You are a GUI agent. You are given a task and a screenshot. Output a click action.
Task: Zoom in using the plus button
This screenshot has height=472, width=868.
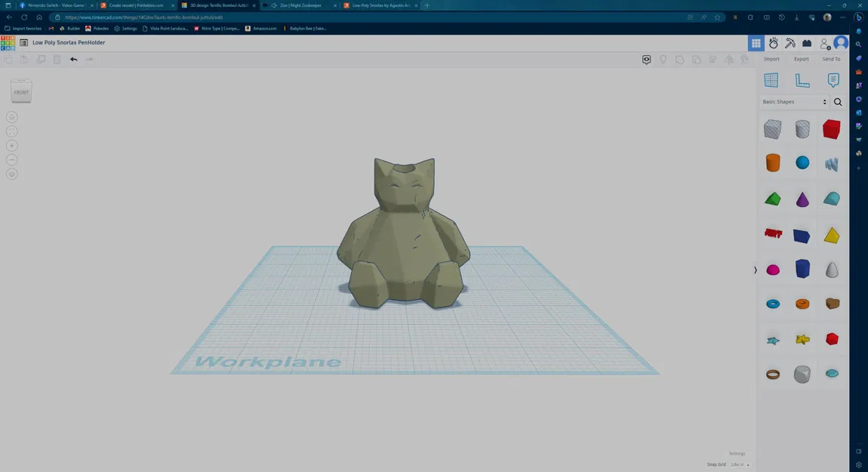(x=11, y=145)
